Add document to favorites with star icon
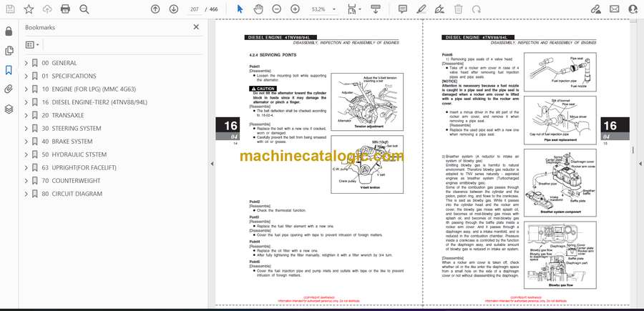The width and height of the screenshot is (644, 311). (29, 9)
